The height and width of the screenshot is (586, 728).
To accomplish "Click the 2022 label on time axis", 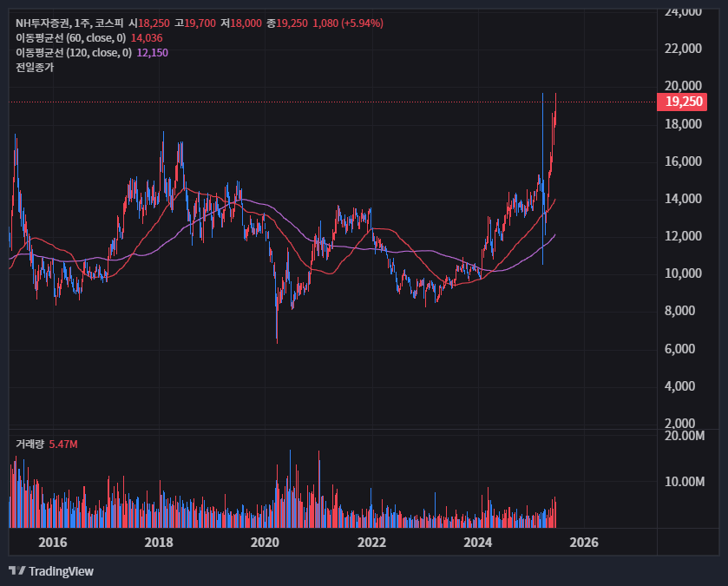I will tap(372, 543).
